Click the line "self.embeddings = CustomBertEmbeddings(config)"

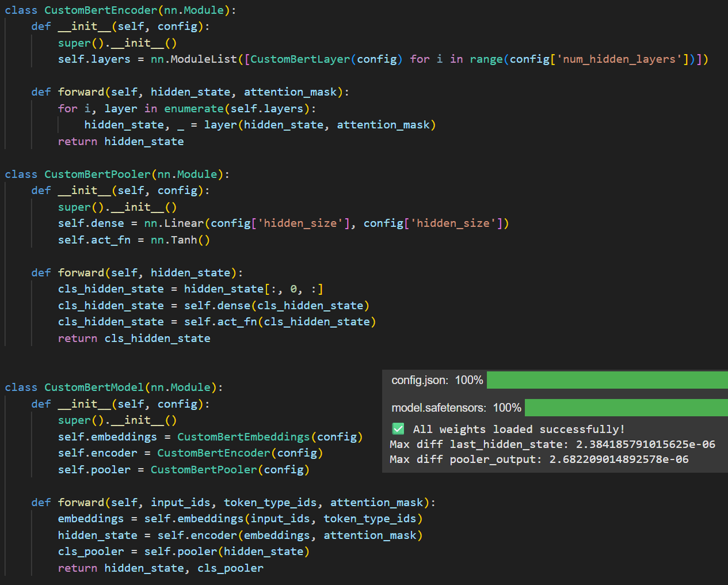211,436
